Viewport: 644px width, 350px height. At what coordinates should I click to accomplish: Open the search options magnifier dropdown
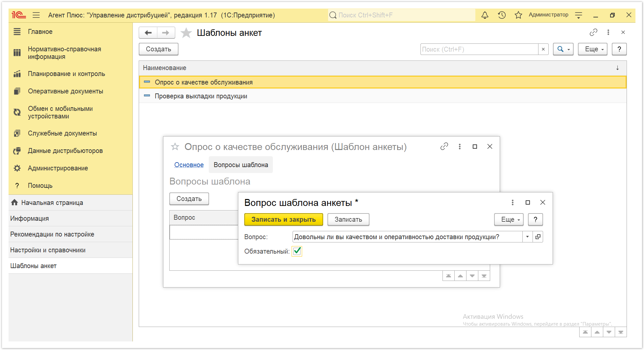[x=563, y=49]
